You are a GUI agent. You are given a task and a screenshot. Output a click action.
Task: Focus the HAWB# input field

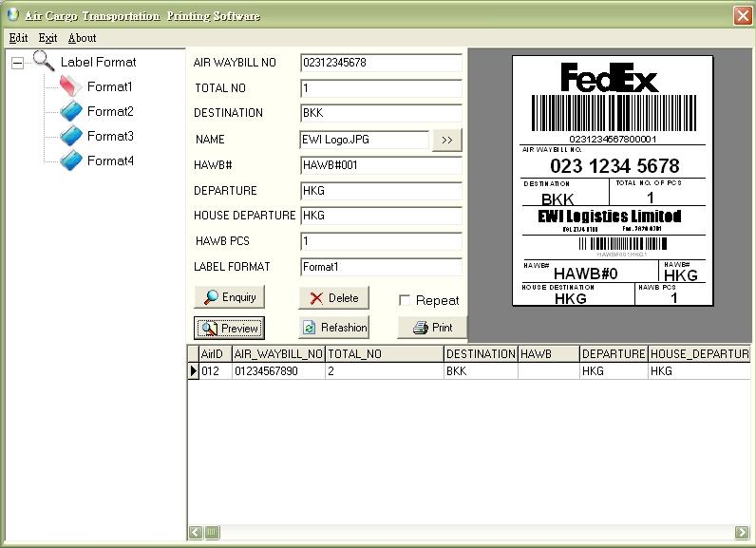381,165
